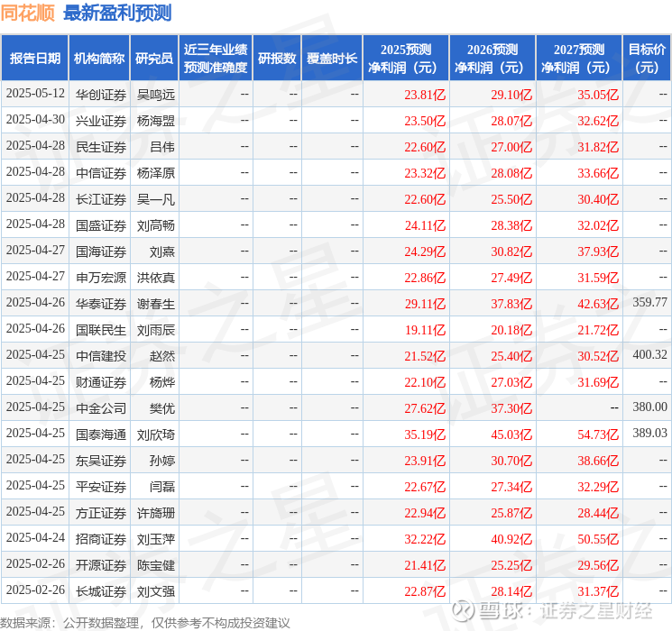Select the 财通证券 institution cell
The image size is (672, 631).
101,382
